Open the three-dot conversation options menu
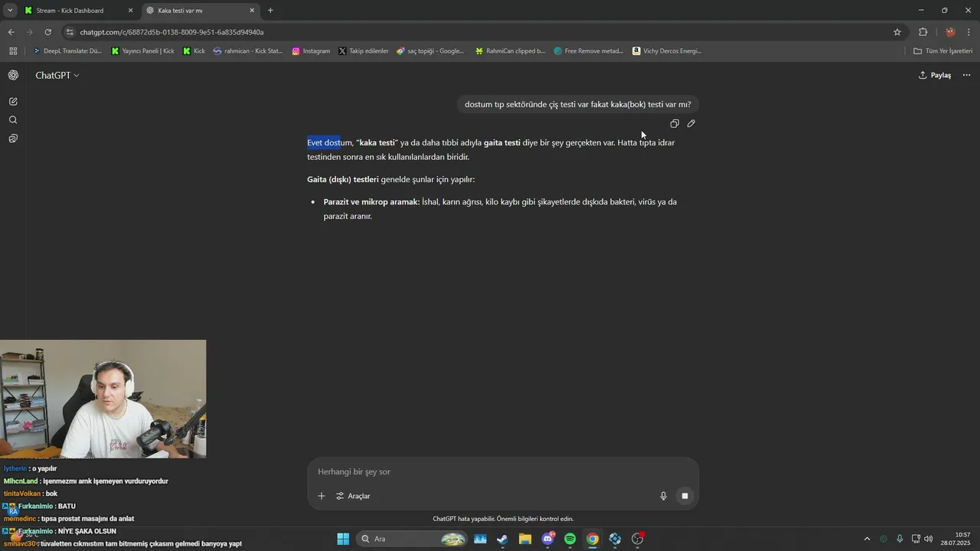The height and width of the screenshot is (551, 980). [x=966, y=75]
